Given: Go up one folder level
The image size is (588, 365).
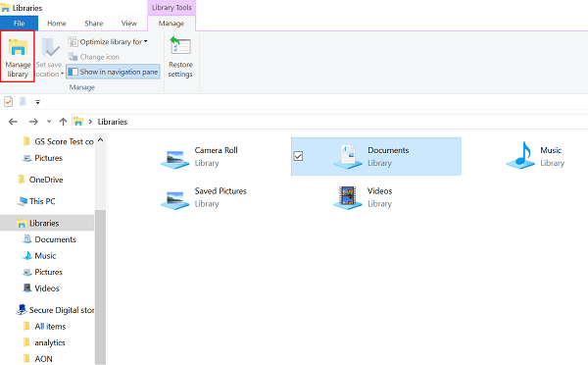Looking at the screenshot, I should coord(63,122).
